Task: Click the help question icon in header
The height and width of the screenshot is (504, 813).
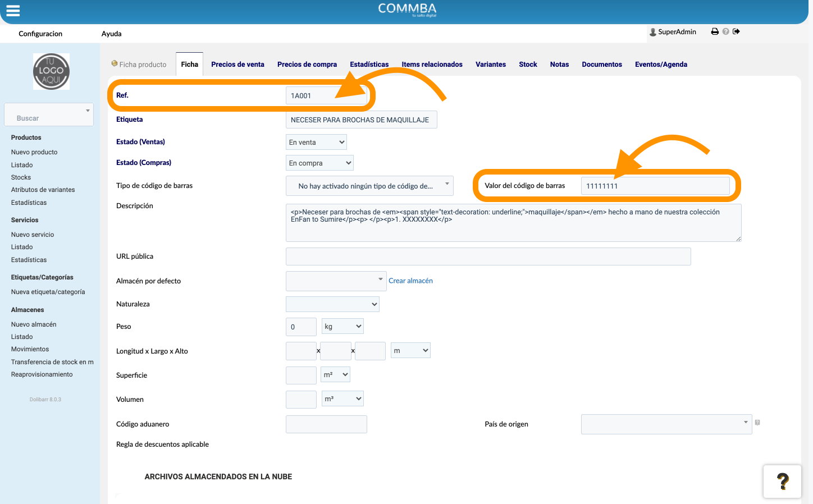Action: (726, 31)
